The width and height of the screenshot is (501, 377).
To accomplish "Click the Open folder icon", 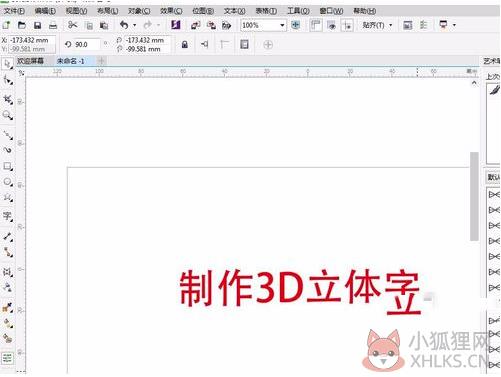I will (22, 25).
